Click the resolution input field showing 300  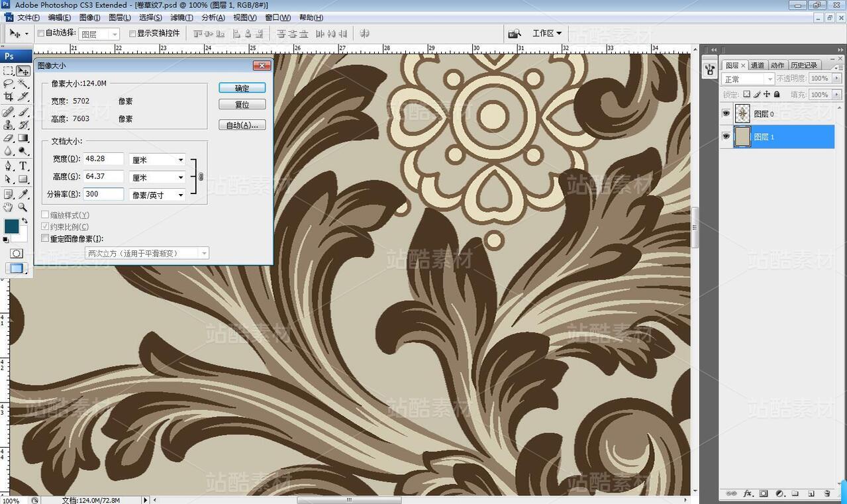104,194
